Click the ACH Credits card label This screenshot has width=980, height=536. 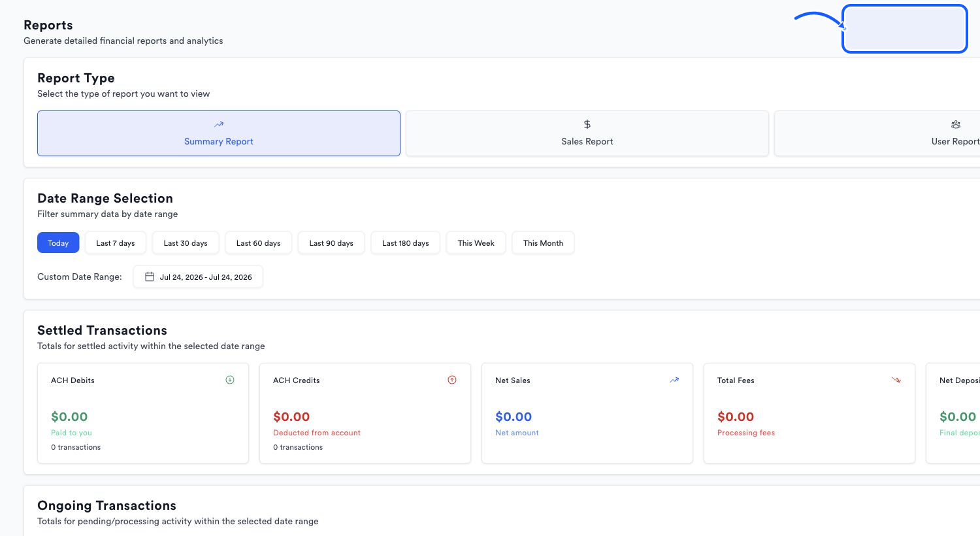297,380
